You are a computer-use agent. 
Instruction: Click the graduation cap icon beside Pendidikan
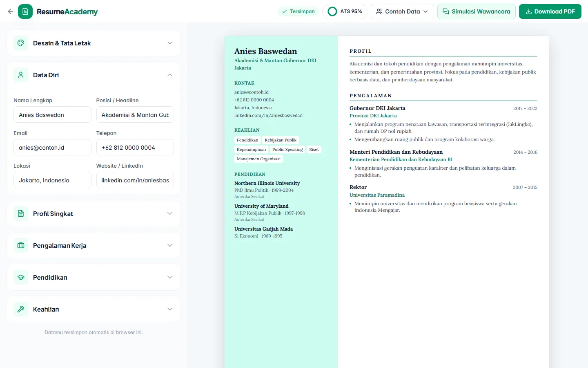pyautogui.click(x=21, y=277)
